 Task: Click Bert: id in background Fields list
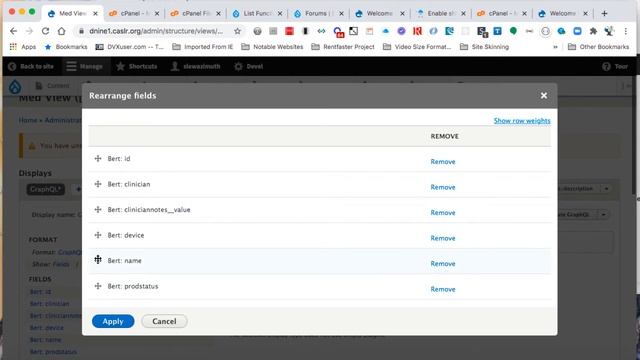pyautogui.click(x=40, y=292)
